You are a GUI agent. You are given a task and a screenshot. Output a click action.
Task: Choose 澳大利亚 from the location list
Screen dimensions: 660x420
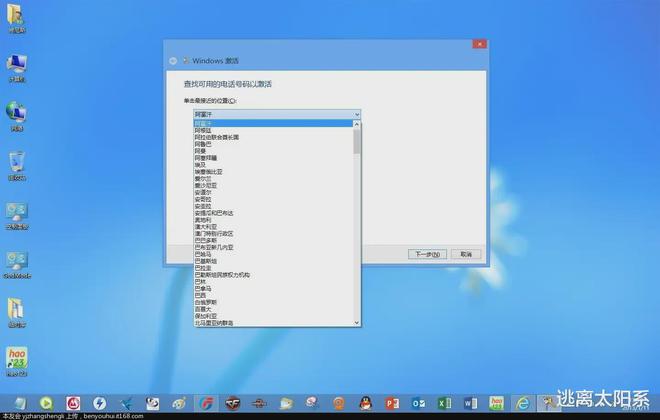tap(273, 227)
